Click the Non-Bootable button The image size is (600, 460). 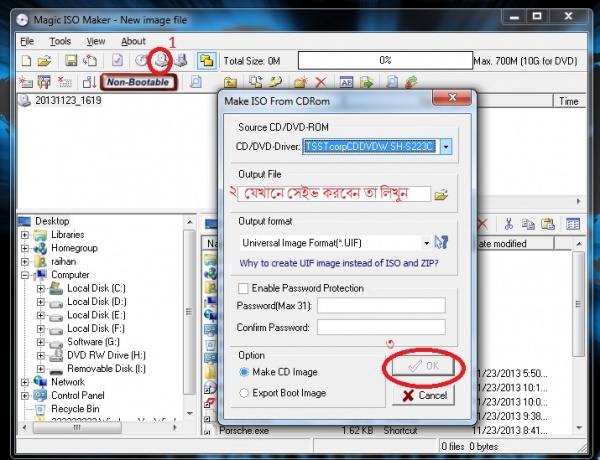click(x=139, y=82)
